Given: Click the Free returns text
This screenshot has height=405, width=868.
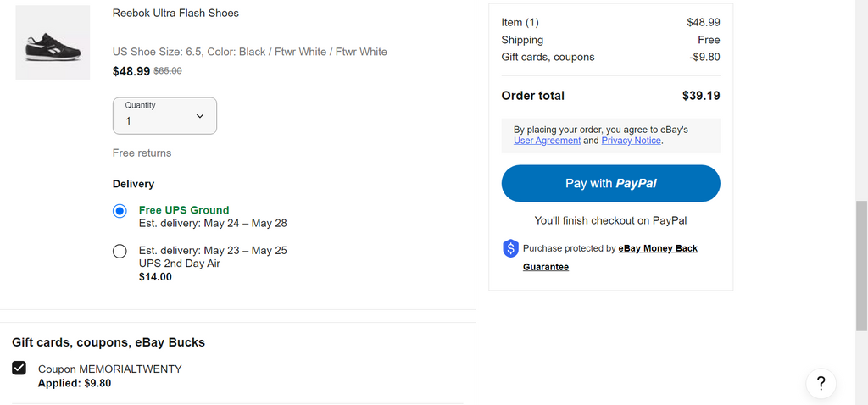Looking at the screenshot, I should 142,153.
